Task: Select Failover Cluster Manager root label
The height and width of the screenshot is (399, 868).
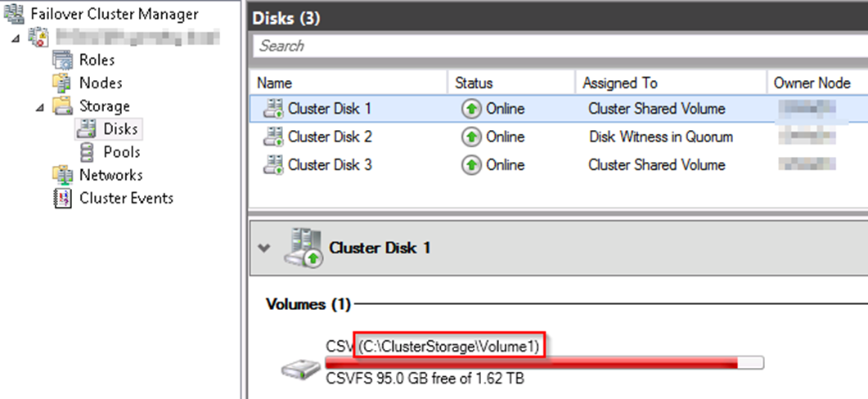Action: coord(115,14)
